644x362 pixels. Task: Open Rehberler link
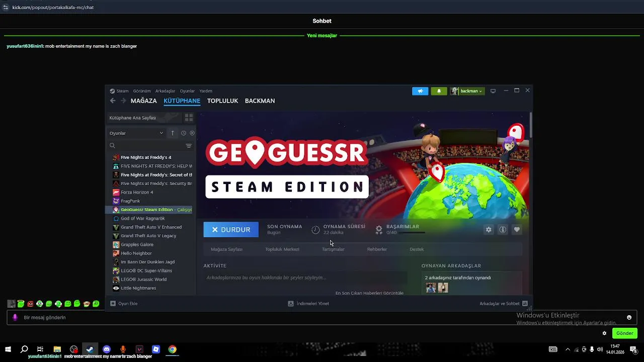click(x=377, y=249)
